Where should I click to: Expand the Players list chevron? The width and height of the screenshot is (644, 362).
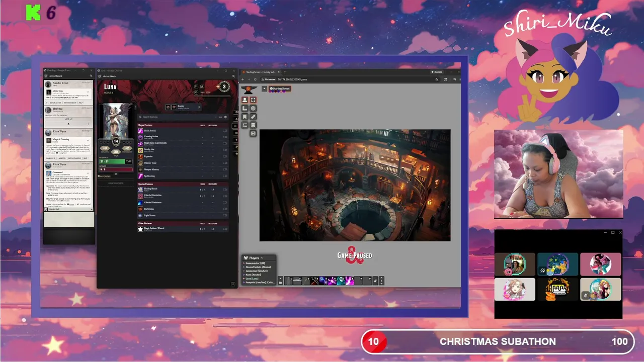[262, 258]
